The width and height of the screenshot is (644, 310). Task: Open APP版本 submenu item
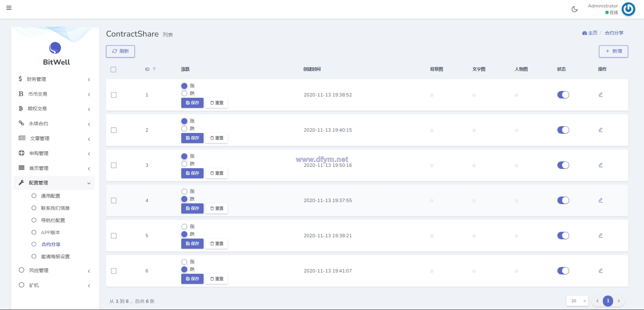pos(51,232)
